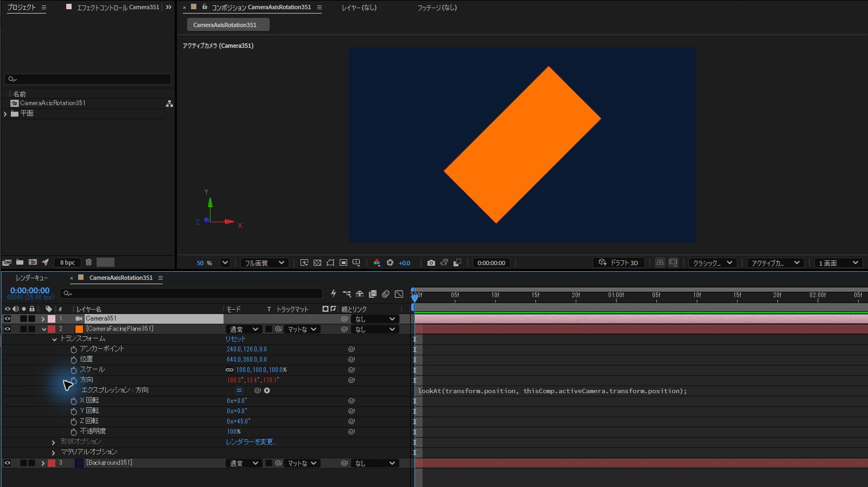Toggle the expression enable switch for 方向

point(239,390)
